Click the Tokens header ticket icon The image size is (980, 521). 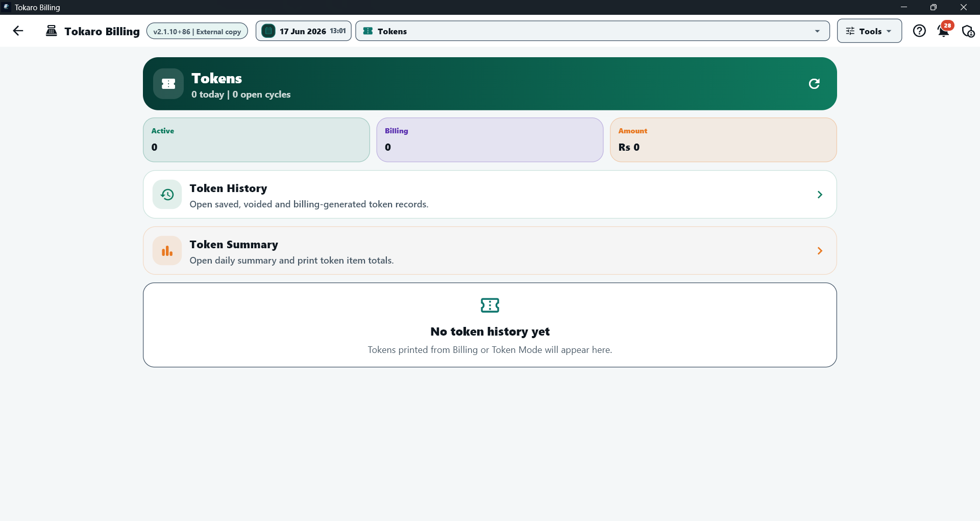pos(168,84)
